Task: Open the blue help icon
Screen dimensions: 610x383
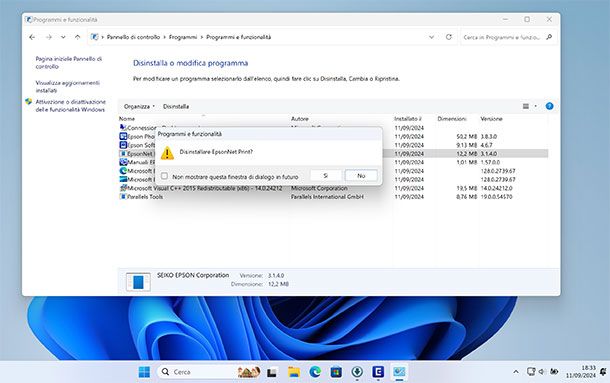Action: click(549, 106)
